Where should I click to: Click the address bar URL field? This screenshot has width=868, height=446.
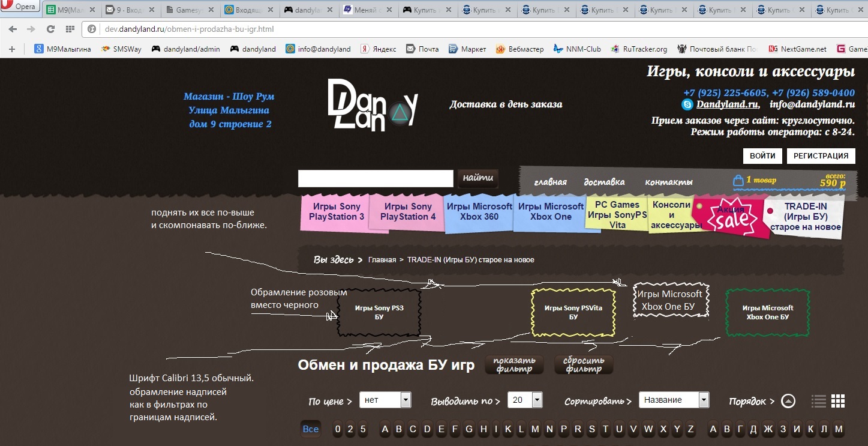(x=474, y=29)
